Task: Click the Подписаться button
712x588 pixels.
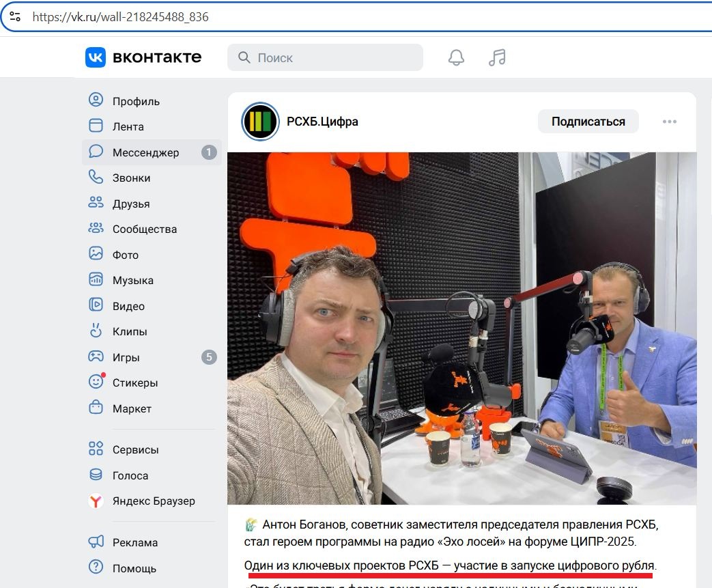Action: (588, 122)
